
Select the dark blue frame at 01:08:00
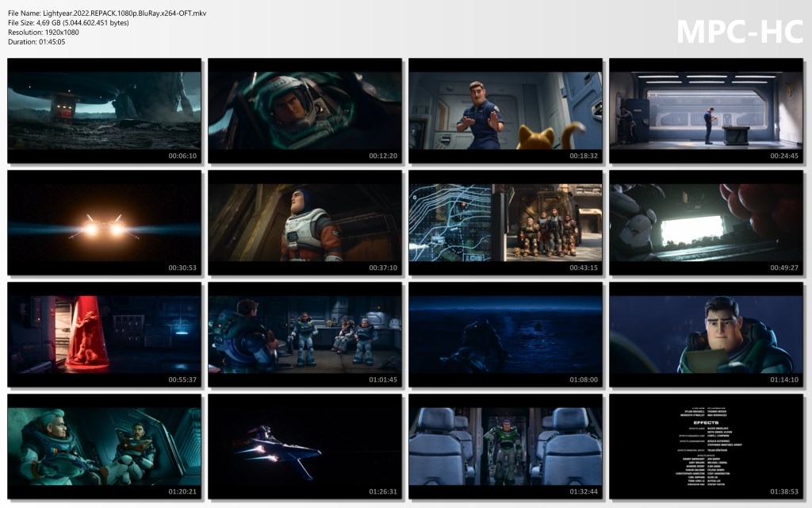pos(505,334)
